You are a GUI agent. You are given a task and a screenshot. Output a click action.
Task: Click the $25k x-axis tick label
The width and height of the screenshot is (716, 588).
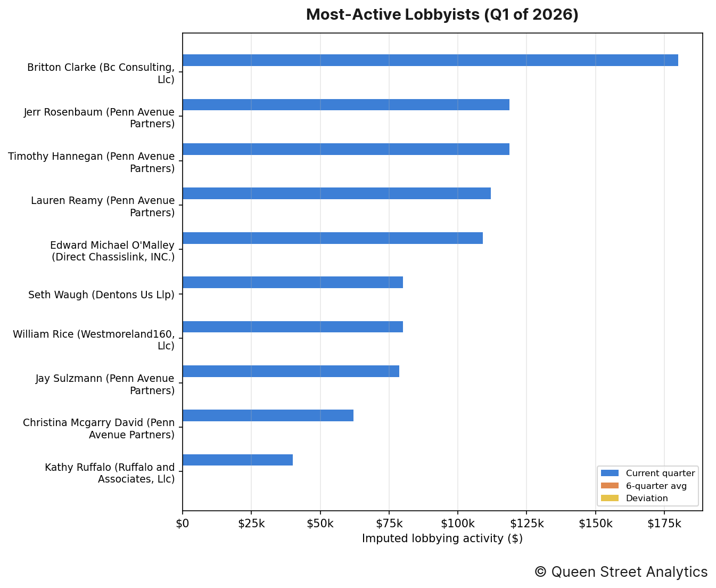point(251,524)
